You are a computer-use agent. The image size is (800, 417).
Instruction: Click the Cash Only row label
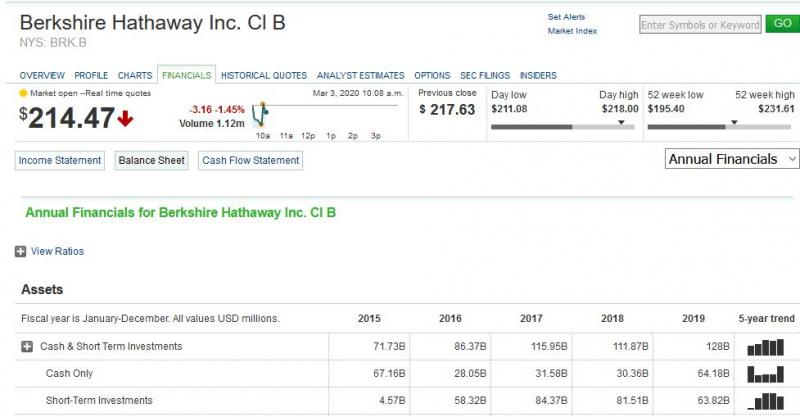click(69, 374)
